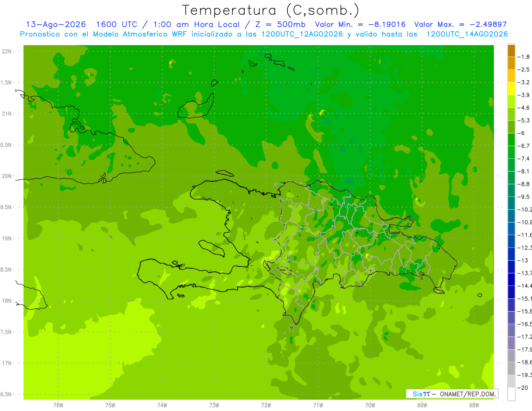Screen dimensions: 532x411
Task: Pick orange swatch above the -1.8 label
Action: pos(511,51)
